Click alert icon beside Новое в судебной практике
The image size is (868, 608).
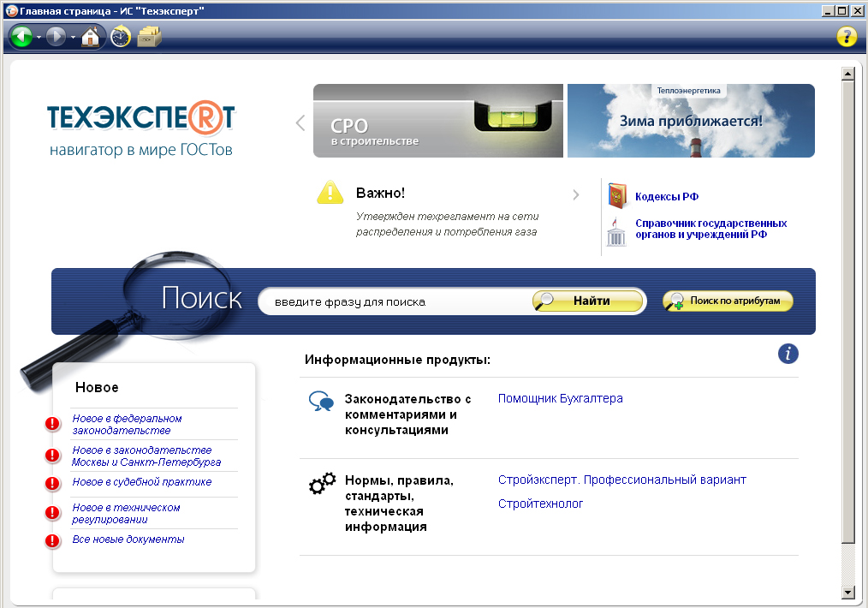point(52,484)
